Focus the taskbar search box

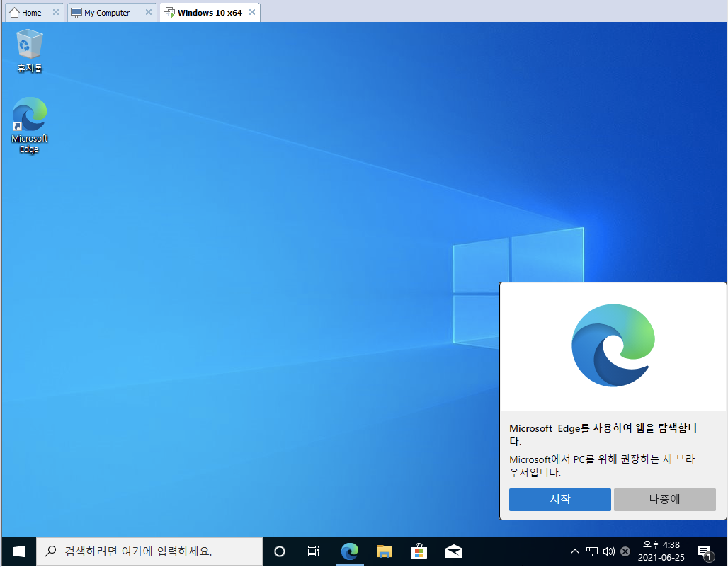click(149, 551)
